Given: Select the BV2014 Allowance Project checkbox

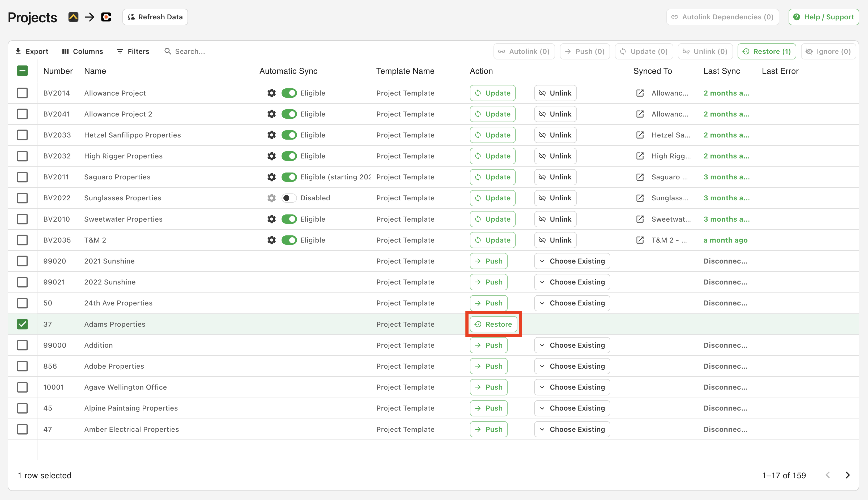Looking at the screenshot, I should [22, 93].
